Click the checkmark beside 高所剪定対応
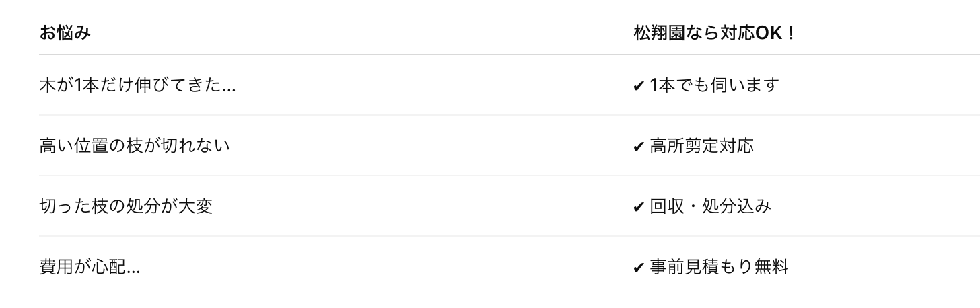Image resolution: width=980 pixels, height=308 pixels. click(639, 147)
